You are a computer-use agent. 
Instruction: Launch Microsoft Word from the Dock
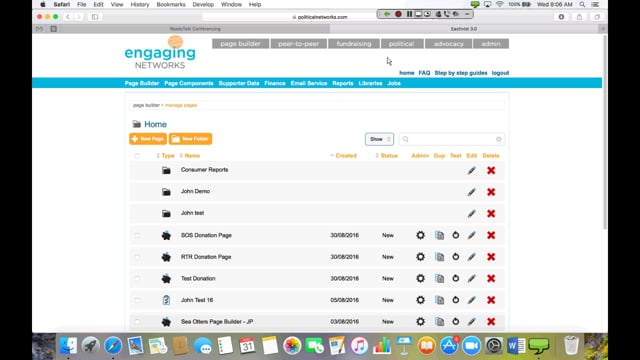(x=516, y=346)
